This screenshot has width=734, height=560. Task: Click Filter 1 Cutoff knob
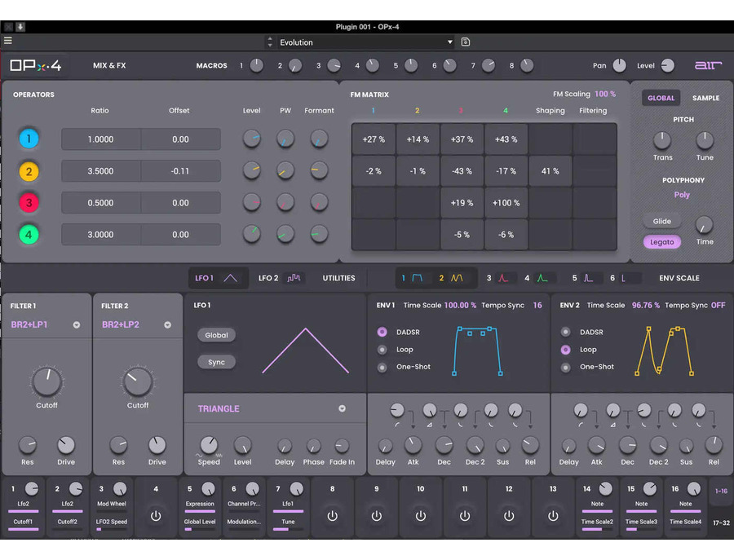tap(46, 381)
